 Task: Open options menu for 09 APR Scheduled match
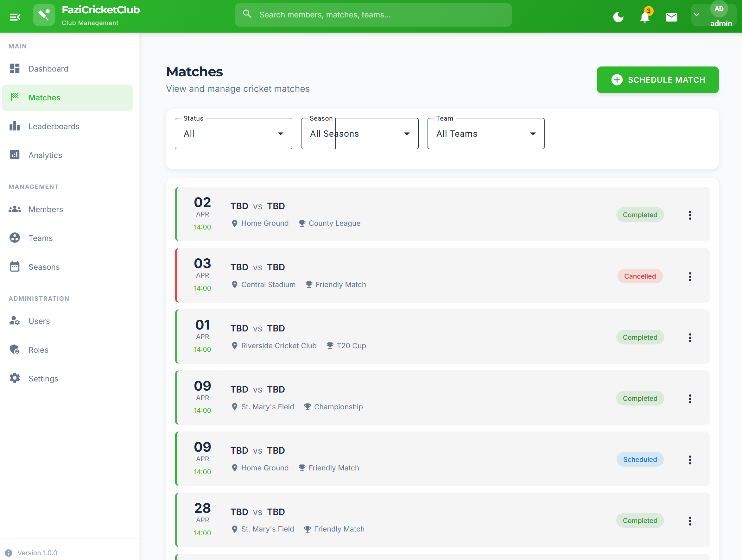[690, 460]
